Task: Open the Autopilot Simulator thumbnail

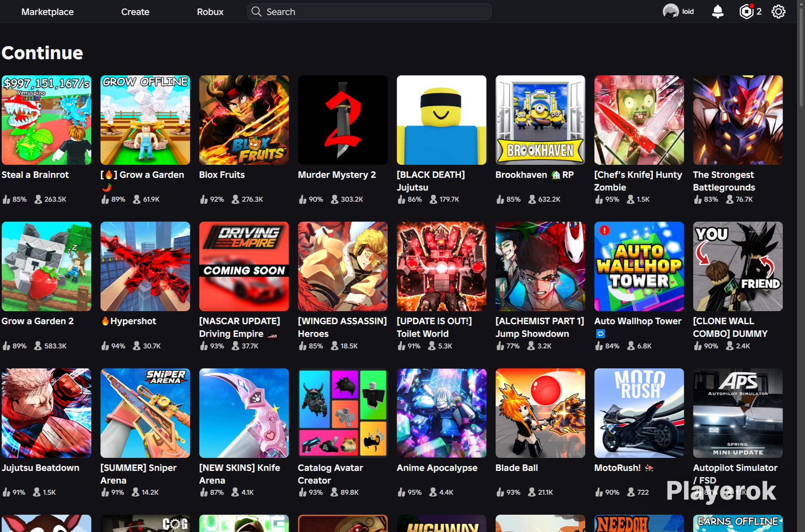Action: point(738,413)
